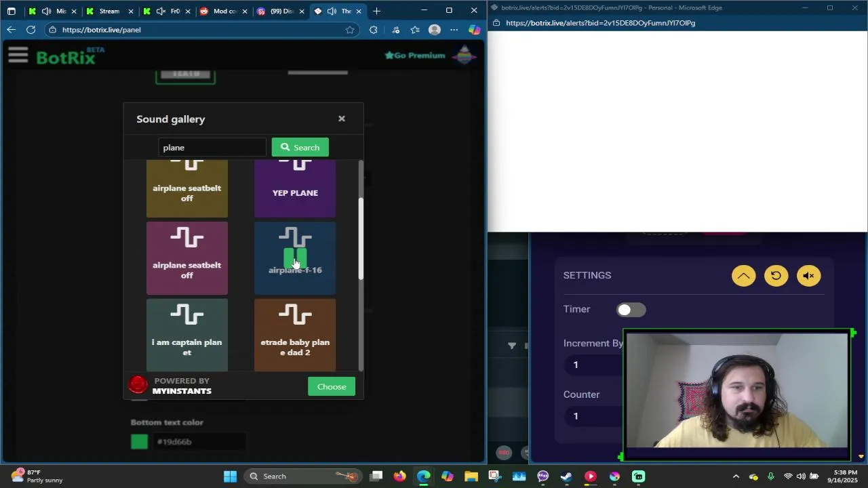The width and height of the screenshot is (868, 488).
Task: Click the Go Premium link
Action: pos(414,55)
